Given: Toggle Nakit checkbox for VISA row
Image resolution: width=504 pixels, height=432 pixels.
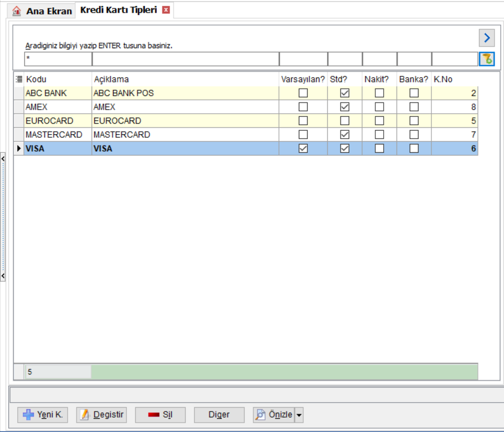Looking at the screenshot, I should [x=379, y=148].
